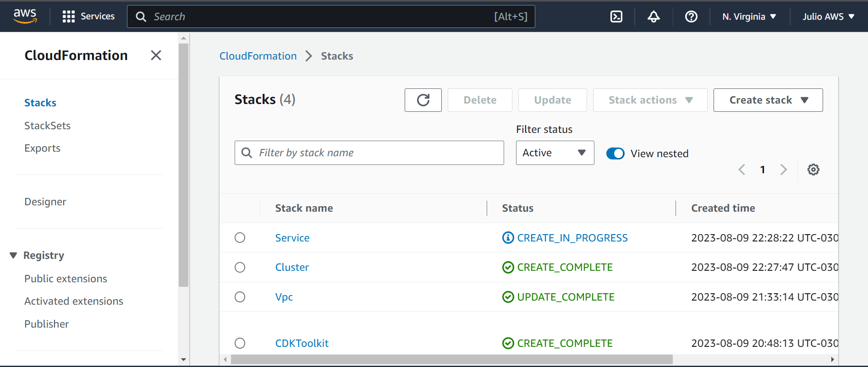Select the Cluster stack radio button
The width and height of the screenshot is (868, 367).
pyautogui.click(x=240, y=267)
